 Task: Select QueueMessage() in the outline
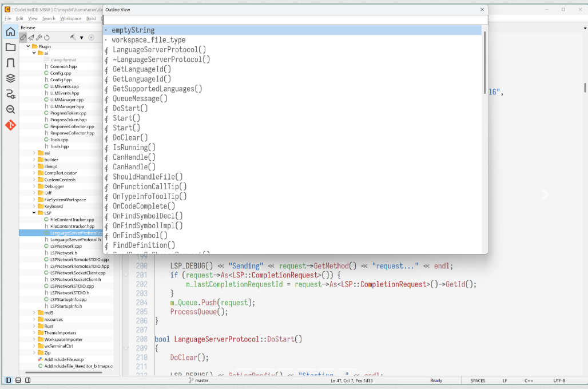(x=292, y=98)
